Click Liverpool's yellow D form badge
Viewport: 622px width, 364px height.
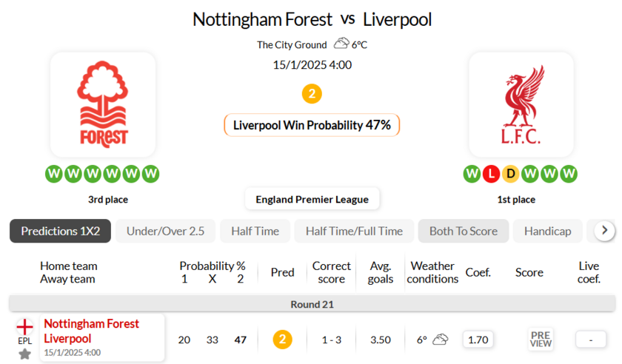click(x=511, y=174)
